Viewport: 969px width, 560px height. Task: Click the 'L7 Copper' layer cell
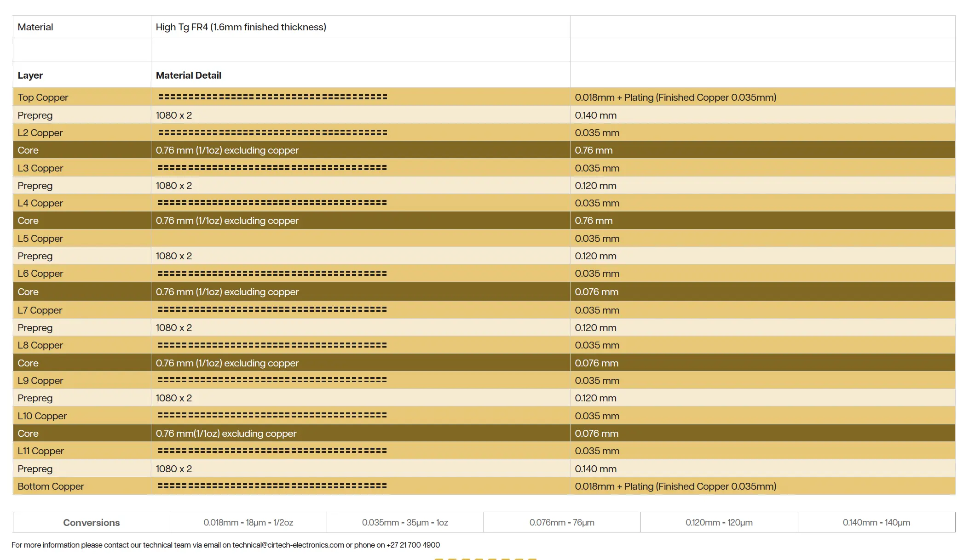click(x=40, y=310)
